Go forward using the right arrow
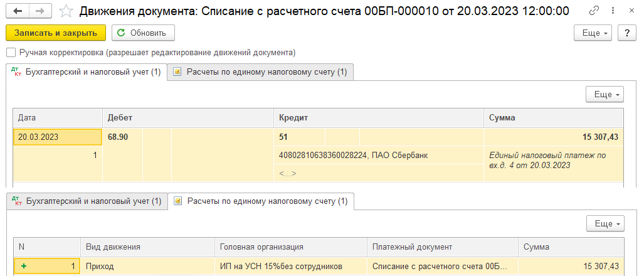This screenshot has width=644, height=276. tap(40, 11)
